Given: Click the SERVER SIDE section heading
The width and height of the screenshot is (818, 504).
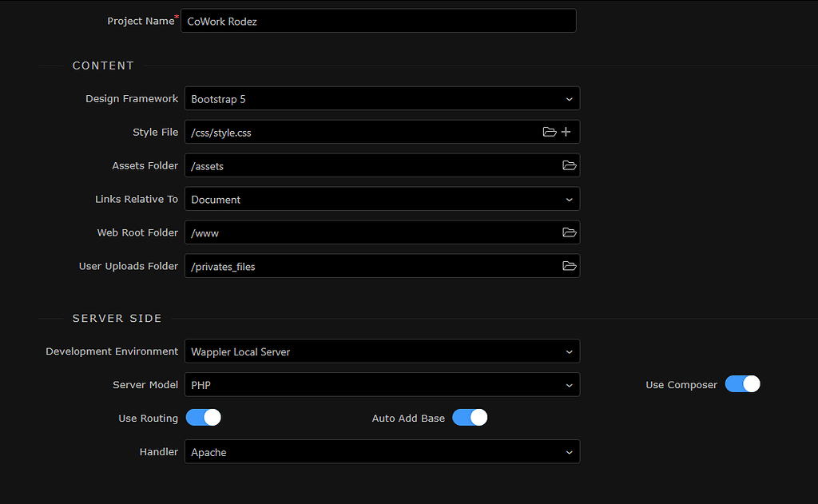Looking at the screenshot, I should 117,318.
